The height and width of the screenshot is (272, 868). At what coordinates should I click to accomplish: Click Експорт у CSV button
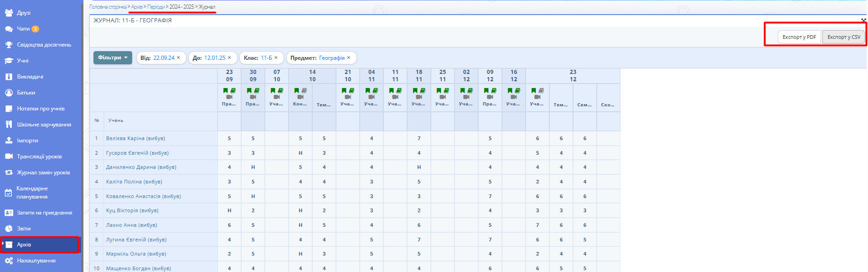pos(843,37)
